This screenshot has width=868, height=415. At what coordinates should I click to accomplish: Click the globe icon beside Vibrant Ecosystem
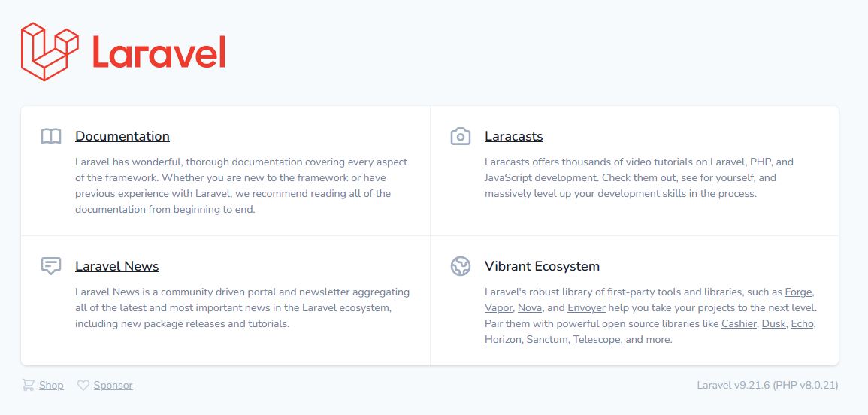pyautogui.click(x=460, y=266)
